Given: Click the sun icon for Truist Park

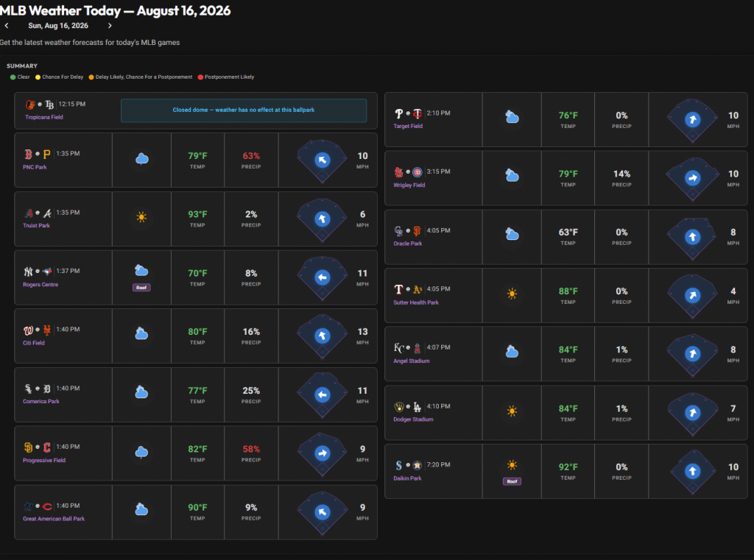Looking at the screenshot, I should click(141, 217).
